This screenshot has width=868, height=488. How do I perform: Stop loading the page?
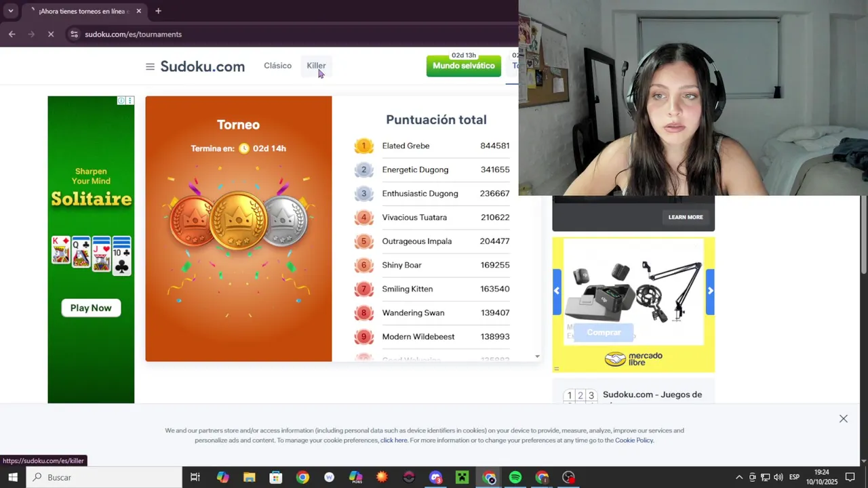point(51,34)
